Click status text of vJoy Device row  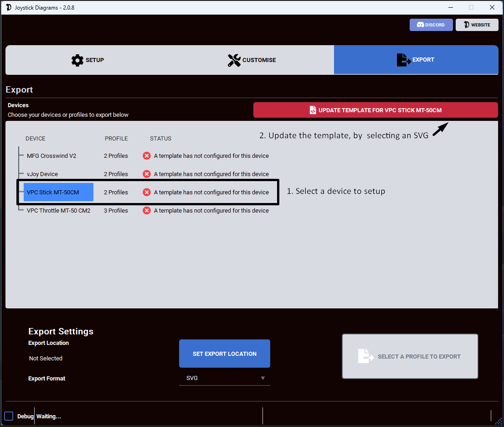click(x=211, y=174)
